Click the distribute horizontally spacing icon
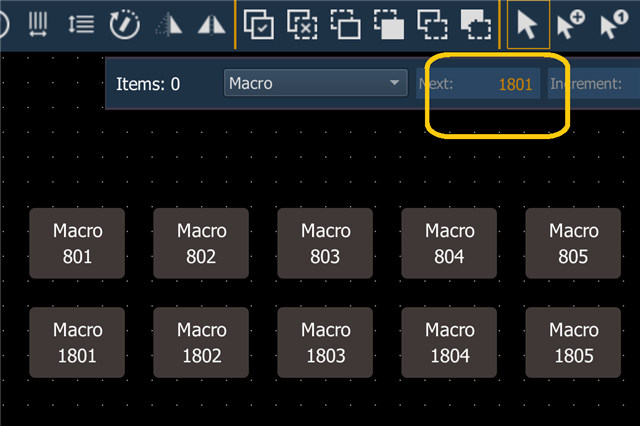This screenshot has width=640, height=426. (x=37, y=25)
